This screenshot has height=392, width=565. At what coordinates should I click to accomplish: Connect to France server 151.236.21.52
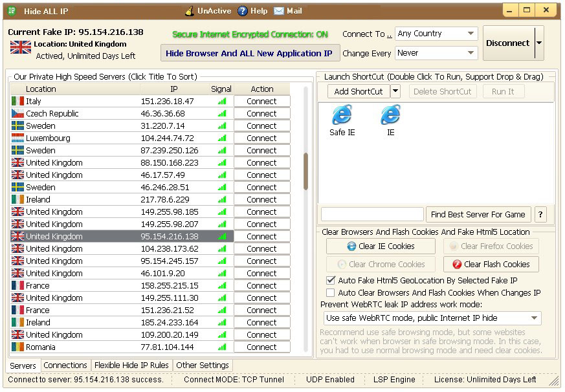pyautogui.click(x=262, y=310)
